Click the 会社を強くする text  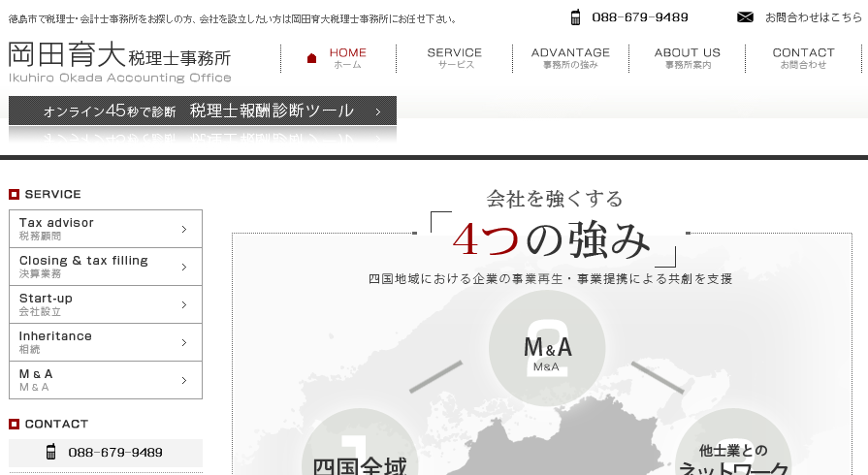click(555, 199)
